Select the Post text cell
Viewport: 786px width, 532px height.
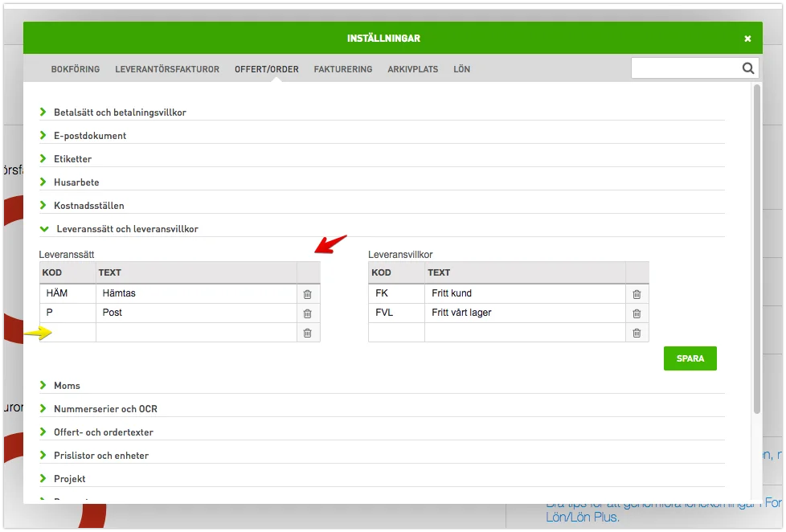[196, 313]
